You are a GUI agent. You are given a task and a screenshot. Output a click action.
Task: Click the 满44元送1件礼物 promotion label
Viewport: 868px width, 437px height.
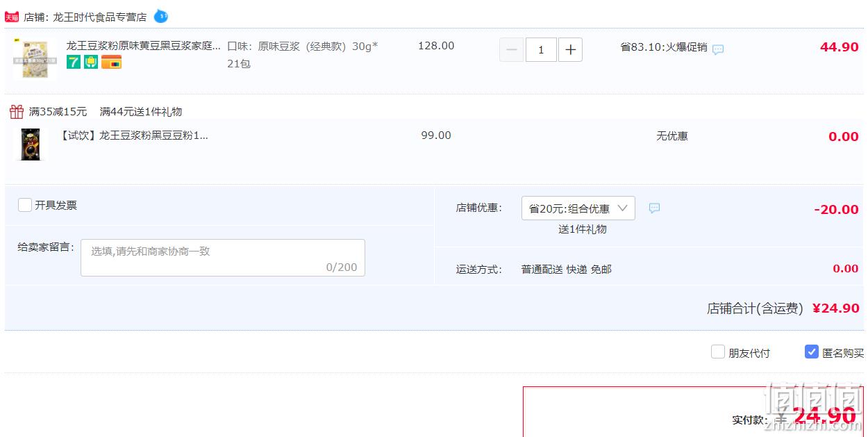[141, 112]
